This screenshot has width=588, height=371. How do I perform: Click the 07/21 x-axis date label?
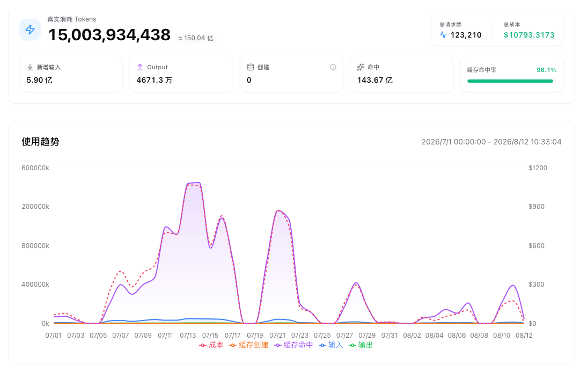pyautogui.click(x=277, y=336)
